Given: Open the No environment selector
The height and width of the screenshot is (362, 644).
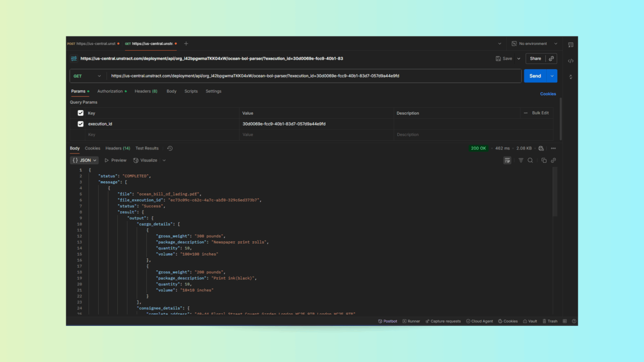Looking at the screenshot, I should [x=534, y=44].
